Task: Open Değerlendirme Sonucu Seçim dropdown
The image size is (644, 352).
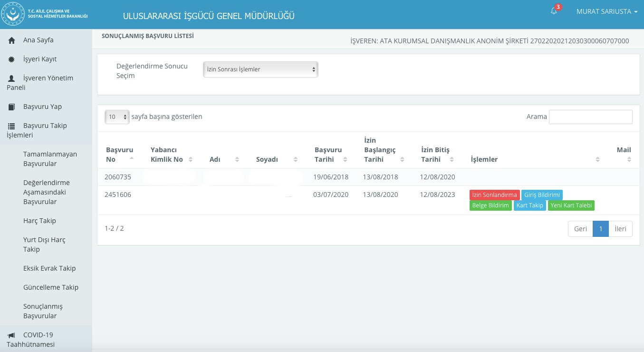Action: (x=260, y=69)
